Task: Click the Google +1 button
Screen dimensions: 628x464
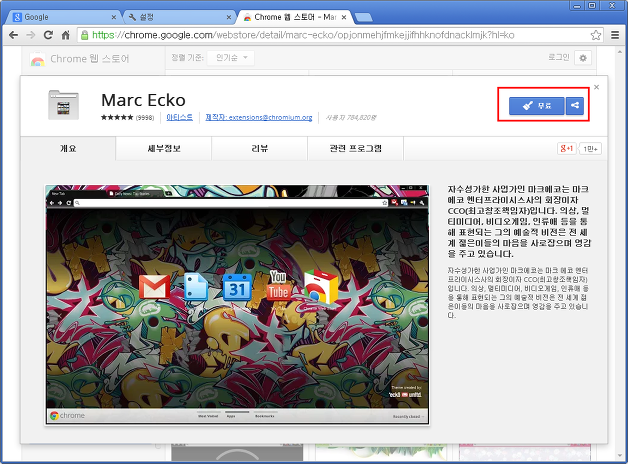Action: (567, 149)
